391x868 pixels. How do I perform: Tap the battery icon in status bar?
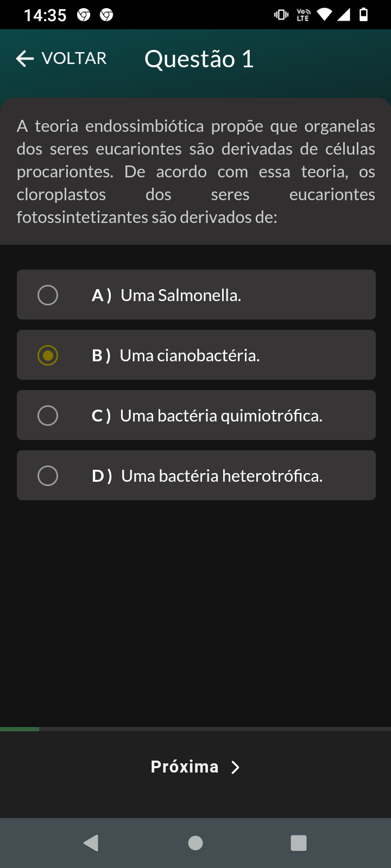364,15
